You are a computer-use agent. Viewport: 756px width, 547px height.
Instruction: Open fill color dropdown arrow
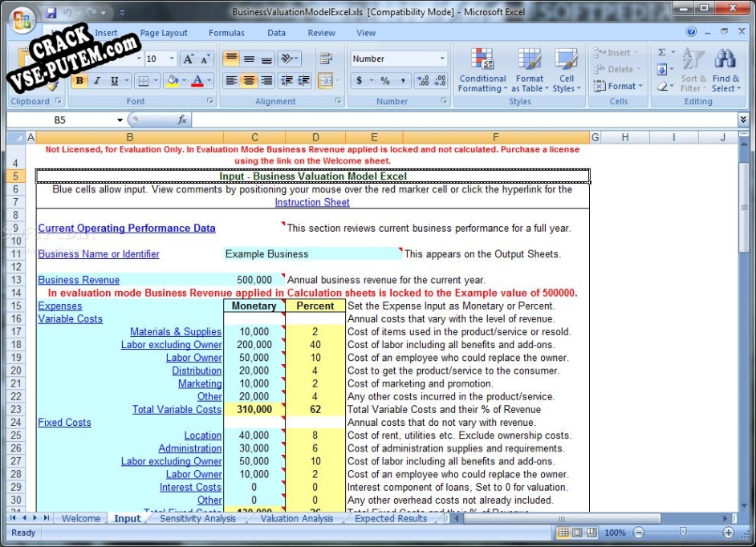point(184,80)
